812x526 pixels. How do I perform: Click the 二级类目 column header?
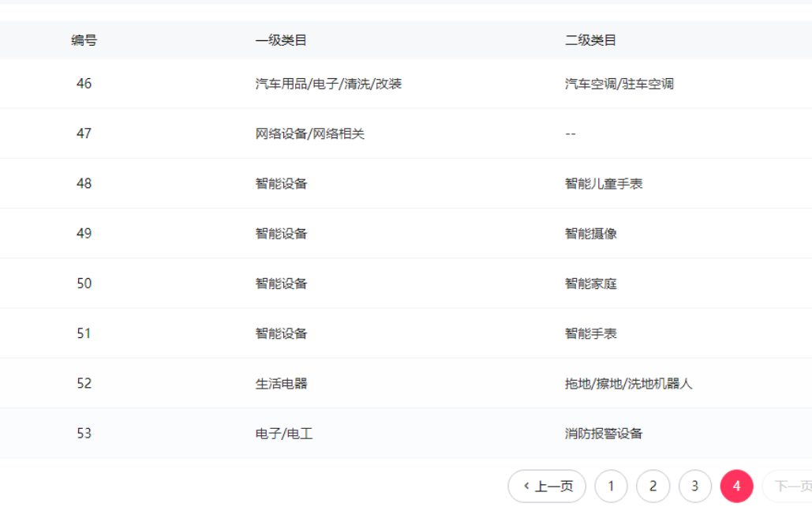tap(590, 40)
